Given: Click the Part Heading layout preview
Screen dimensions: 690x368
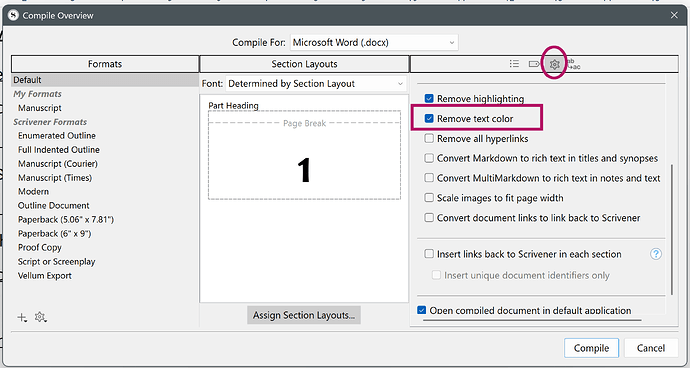Looking at the screenshot, I should pos(304,155).
